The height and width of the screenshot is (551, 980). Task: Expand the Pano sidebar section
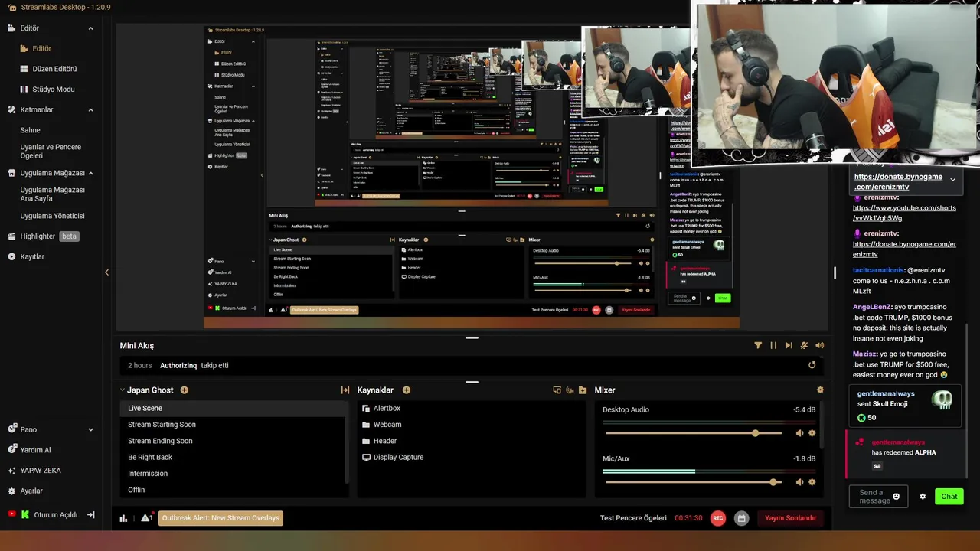point(90,430)
